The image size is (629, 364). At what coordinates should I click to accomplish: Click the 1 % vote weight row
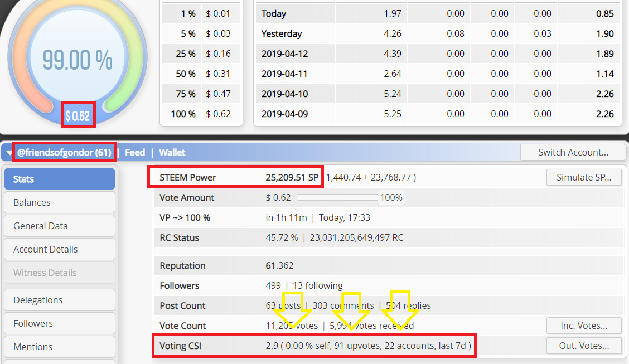click(x=201, y=13)
